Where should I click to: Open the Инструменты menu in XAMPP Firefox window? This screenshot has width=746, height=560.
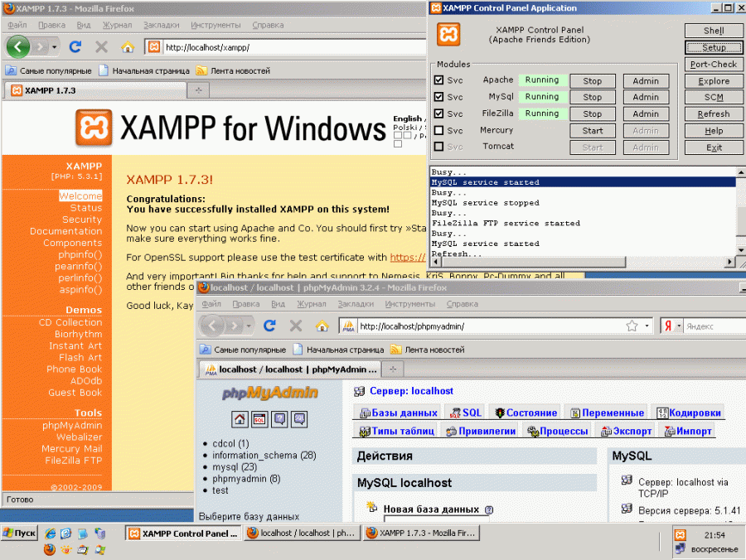(216, 25)
